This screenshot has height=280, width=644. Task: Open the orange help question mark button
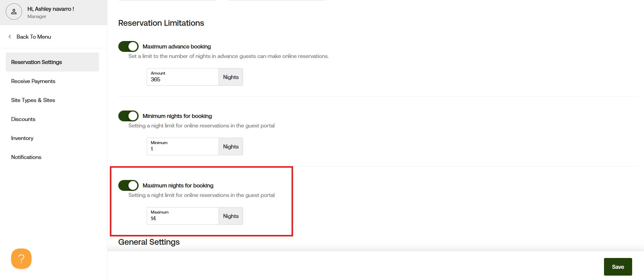pos(21,259)
